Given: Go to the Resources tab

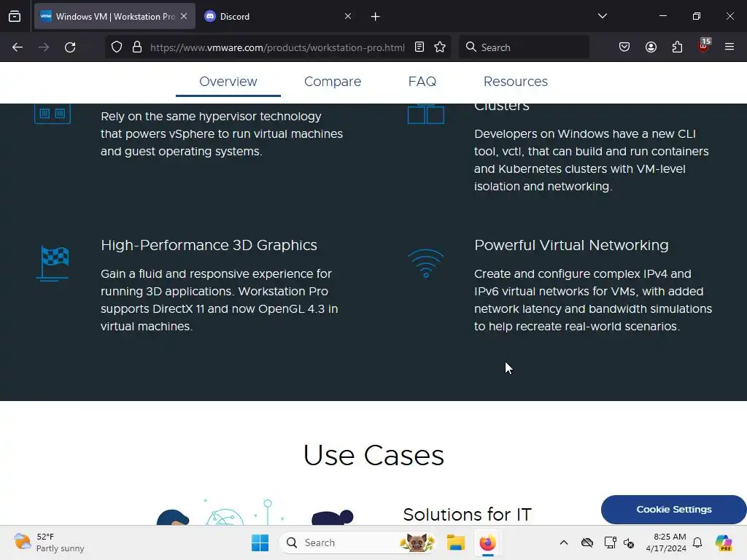Looking at the screenshot, I should coord(516,82).
